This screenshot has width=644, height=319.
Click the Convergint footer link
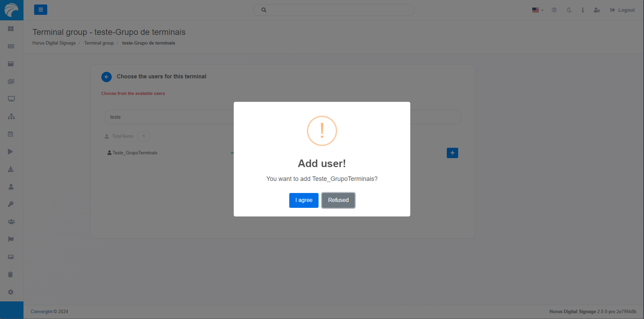point(42,311)
